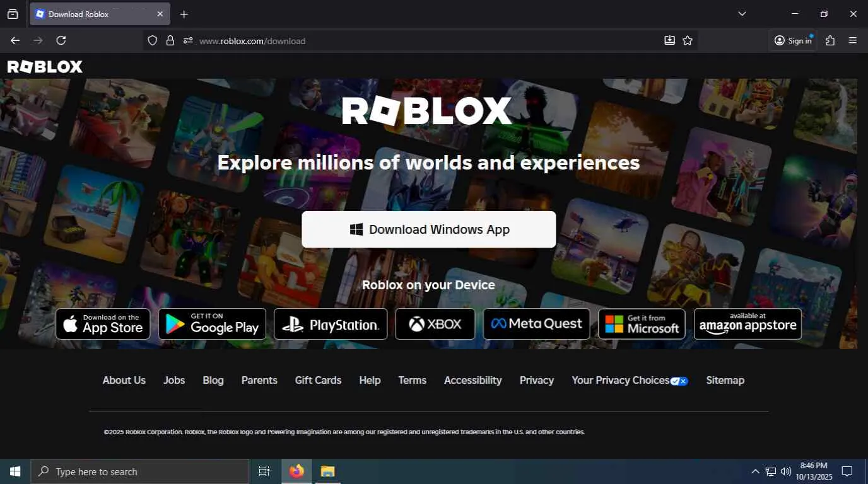Open the volume control tray icon
This screenshot has width=868, height=484.
pyautogui.click(x=786, y=471)
